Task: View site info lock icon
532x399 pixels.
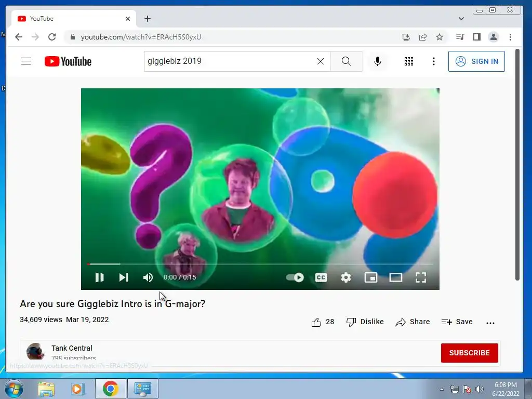Action: (73, 37)
